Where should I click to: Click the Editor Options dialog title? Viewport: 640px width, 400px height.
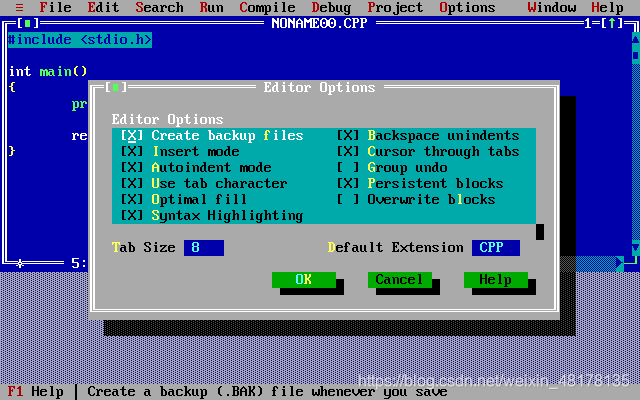[320, 87]
